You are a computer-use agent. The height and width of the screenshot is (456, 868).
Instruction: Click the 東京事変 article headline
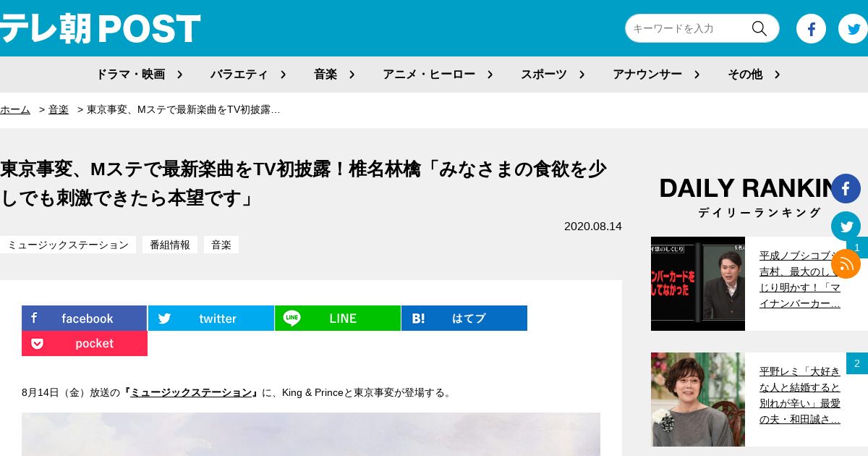tap(304, 184)
